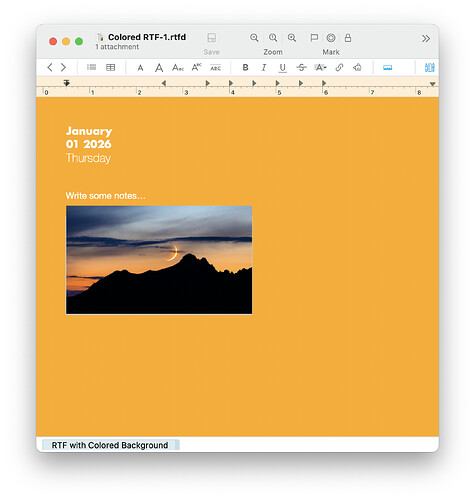
Task: Move the right margin marker on ruler
Action: (432, 84)
